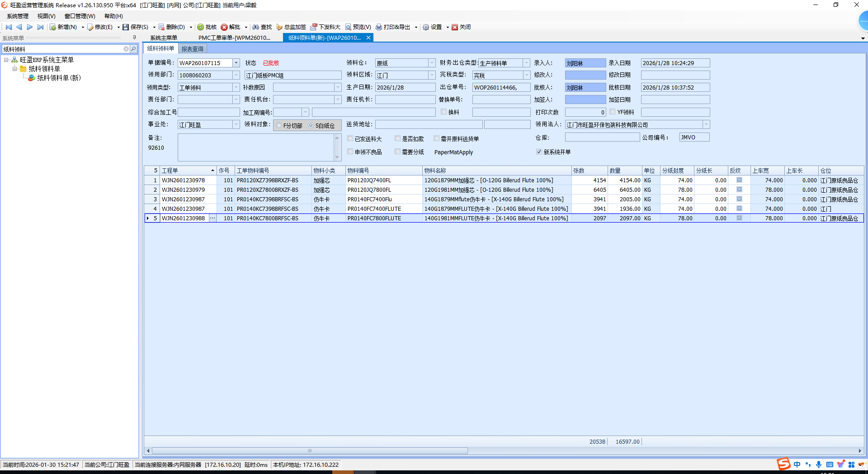Screen dimensions: 868x474
Task: Switch to the 系统主菜单 document tab
Action: pos(164,38)
